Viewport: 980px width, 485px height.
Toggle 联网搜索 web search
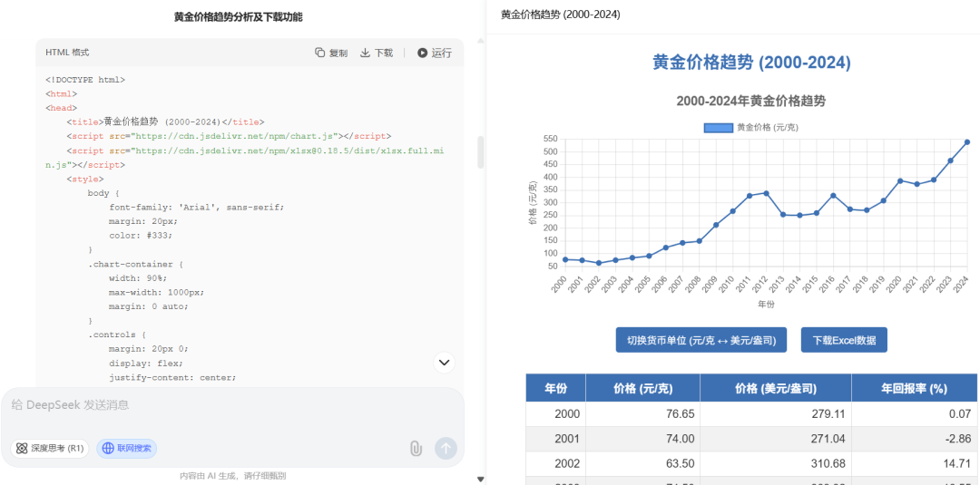[x=127, y=448]
